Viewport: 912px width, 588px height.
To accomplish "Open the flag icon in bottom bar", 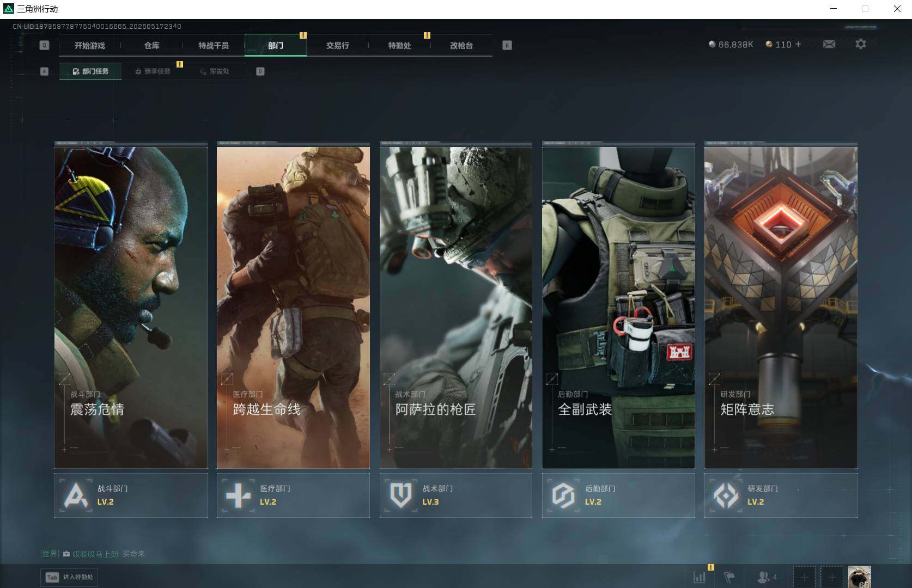I will point(729,577).
